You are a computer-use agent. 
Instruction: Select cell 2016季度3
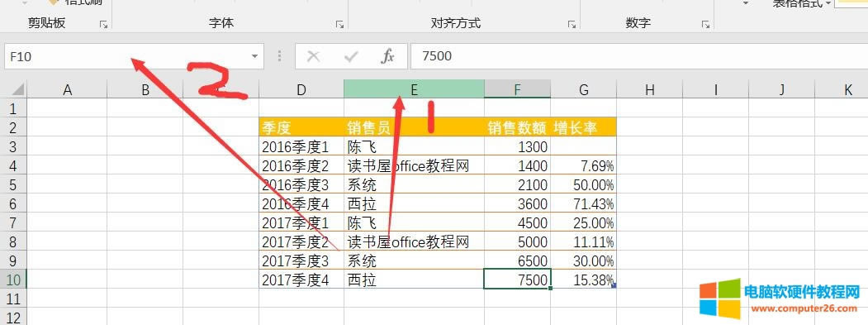point(301,184)
